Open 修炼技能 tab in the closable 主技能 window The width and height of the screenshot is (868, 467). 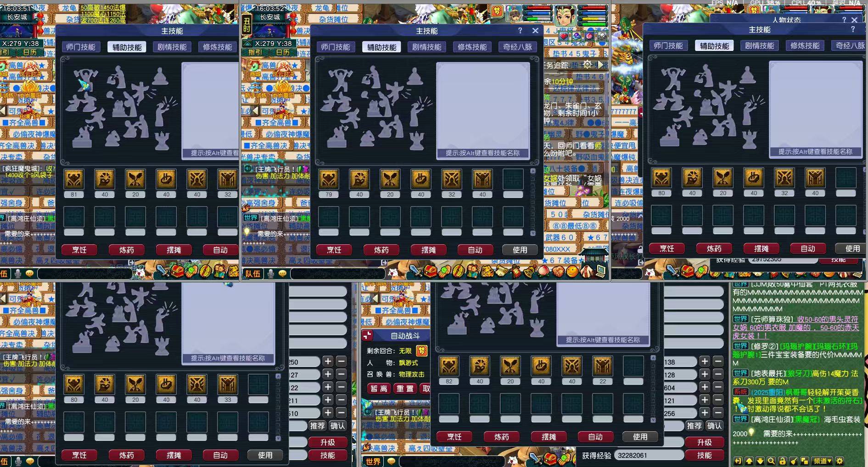point(472,47)
